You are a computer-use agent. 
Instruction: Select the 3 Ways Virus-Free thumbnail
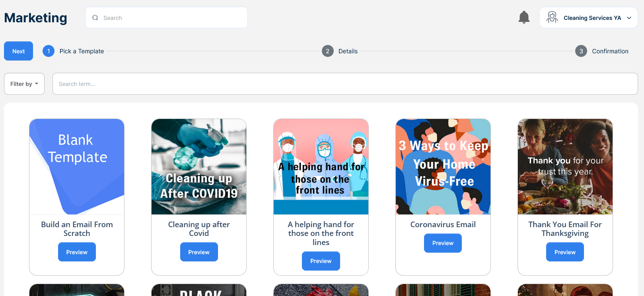(443, 167)
